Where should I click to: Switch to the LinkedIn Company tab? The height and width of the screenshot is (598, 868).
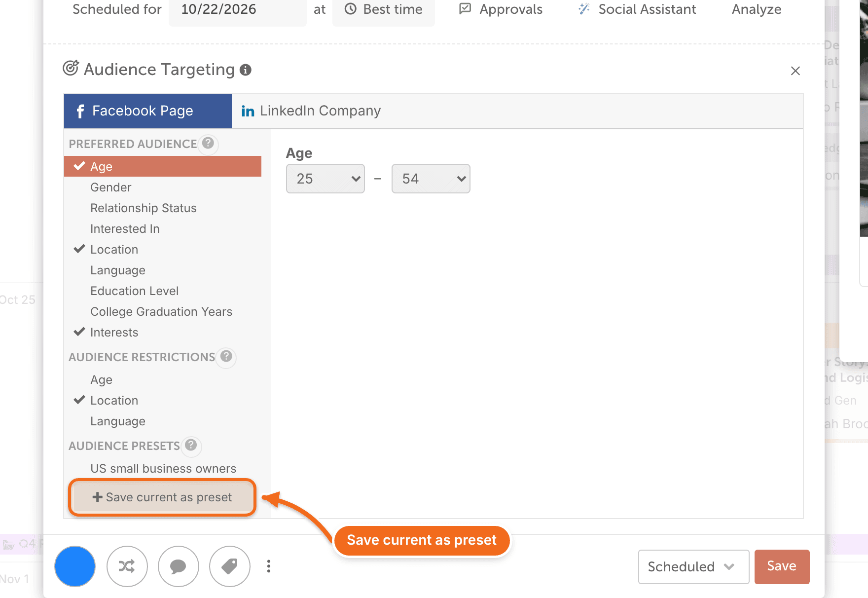click(311, 111)
